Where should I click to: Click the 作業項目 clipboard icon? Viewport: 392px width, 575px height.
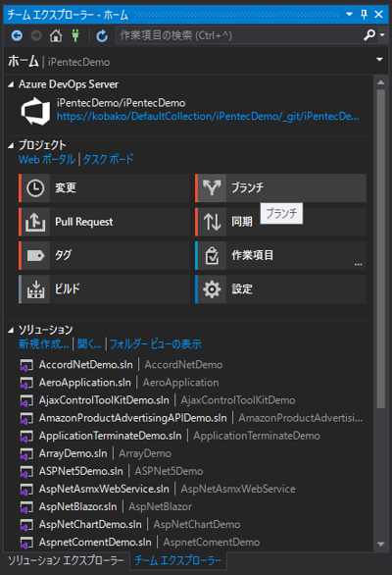212,255
